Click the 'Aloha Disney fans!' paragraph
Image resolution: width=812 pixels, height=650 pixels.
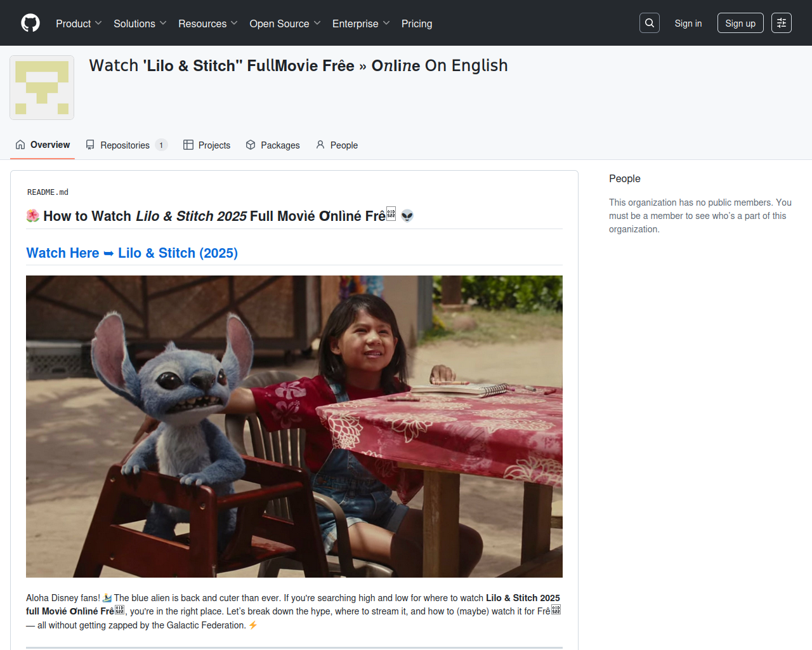tap(294, 611)
